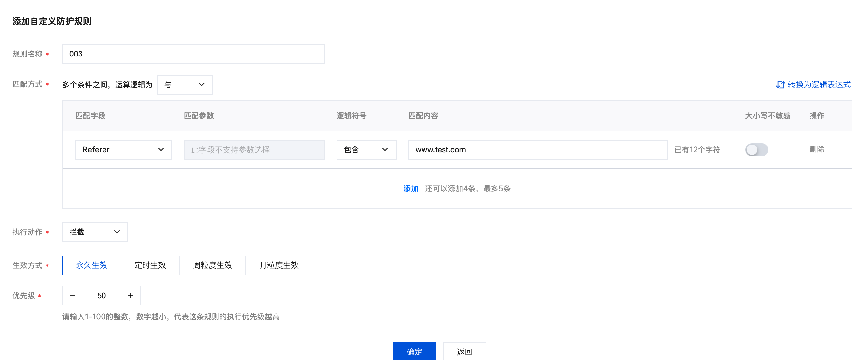The image size is (868, 360).
Task: Click the 确定 confirm button
Action: click(x=414, y=351)
